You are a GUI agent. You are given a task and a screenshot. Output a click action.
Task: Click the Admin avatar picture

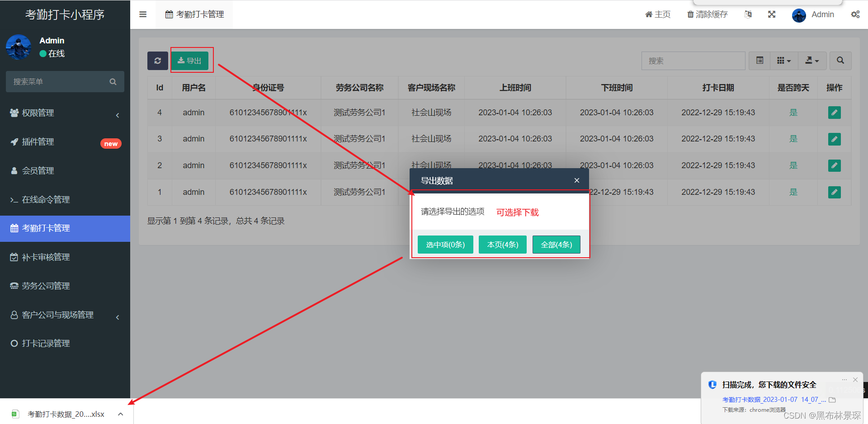(x=799, y=15)
